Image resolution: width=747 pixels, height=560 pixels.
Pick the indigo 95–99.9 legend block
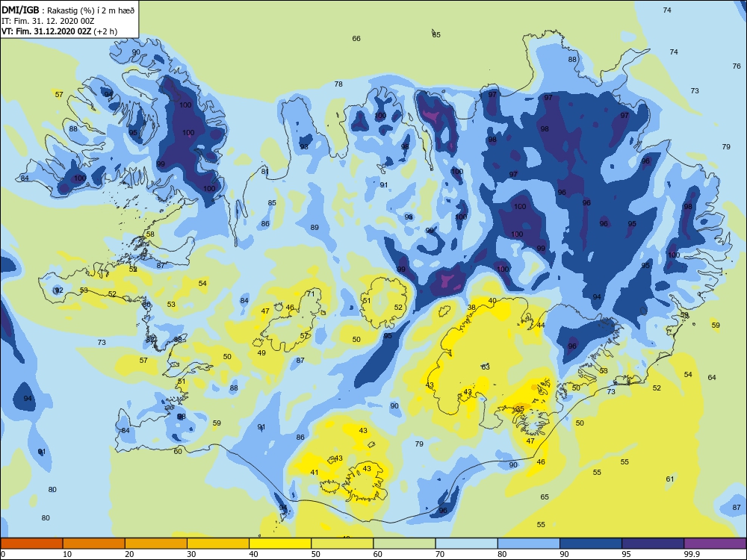point(653,544)
